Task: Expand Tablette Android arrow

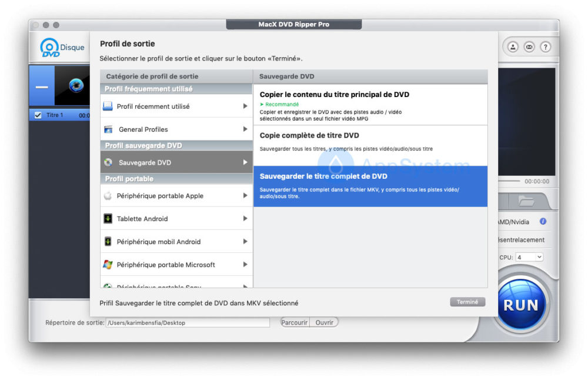Action: click(x=245, y=219)
